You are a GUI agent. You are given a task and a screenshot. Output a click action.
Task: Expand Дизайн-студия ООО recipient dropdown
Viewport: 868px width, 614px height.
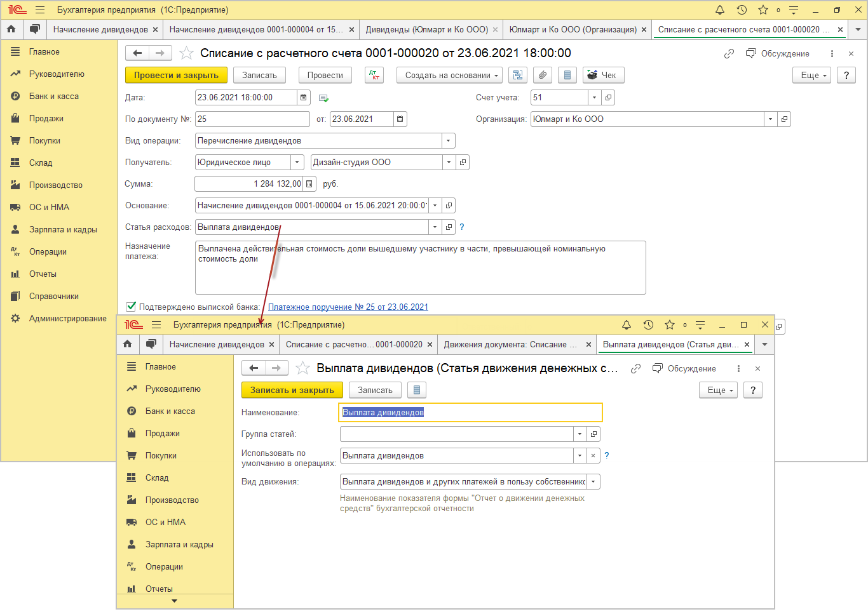449,162
